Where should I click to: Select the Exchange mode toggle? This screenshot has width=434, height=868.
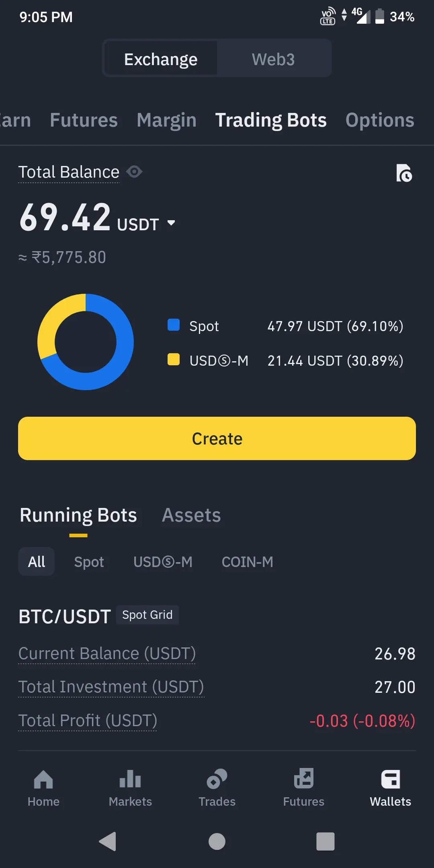tap(161, 59)
